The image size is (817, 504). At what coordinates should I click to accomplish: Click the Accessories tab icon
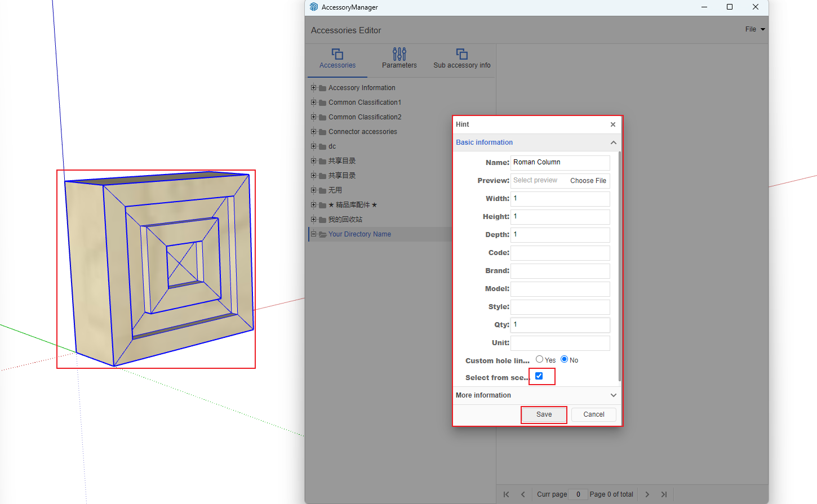338,54
